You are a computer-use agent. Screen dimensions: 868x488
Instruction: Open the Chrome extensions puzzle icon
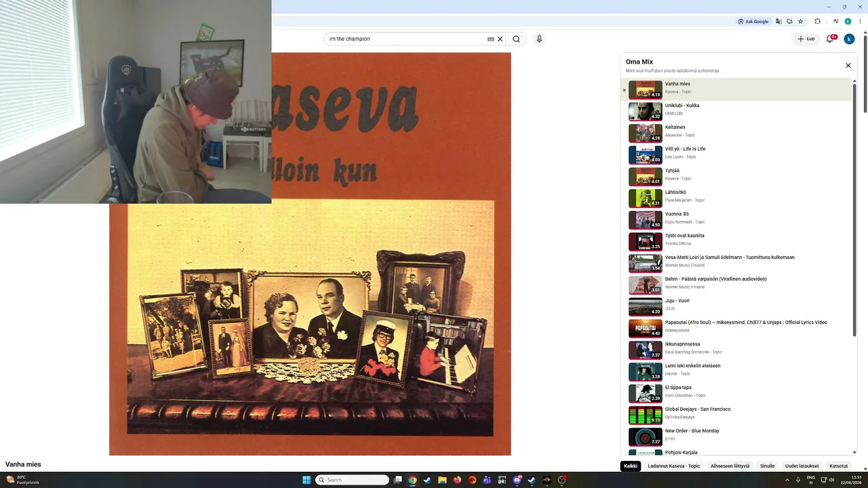818,21
